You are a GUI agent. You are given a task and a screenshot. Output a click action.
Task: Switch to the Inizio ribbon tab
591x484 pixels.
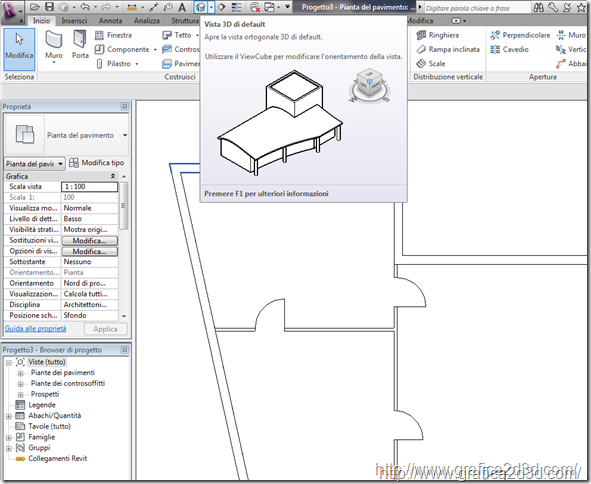pyautogui.click(x=41, y=21)
